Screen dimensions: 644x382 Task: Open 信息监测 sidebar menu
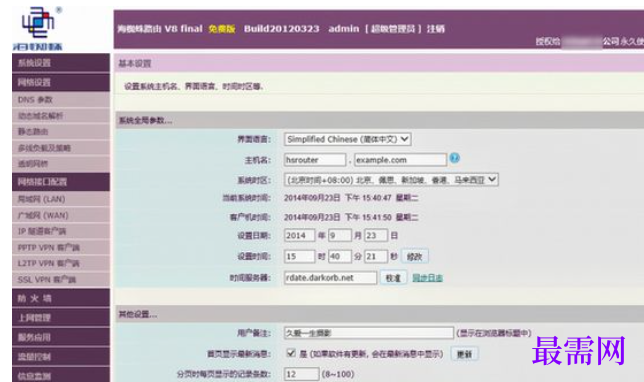[x=61, y=375]
